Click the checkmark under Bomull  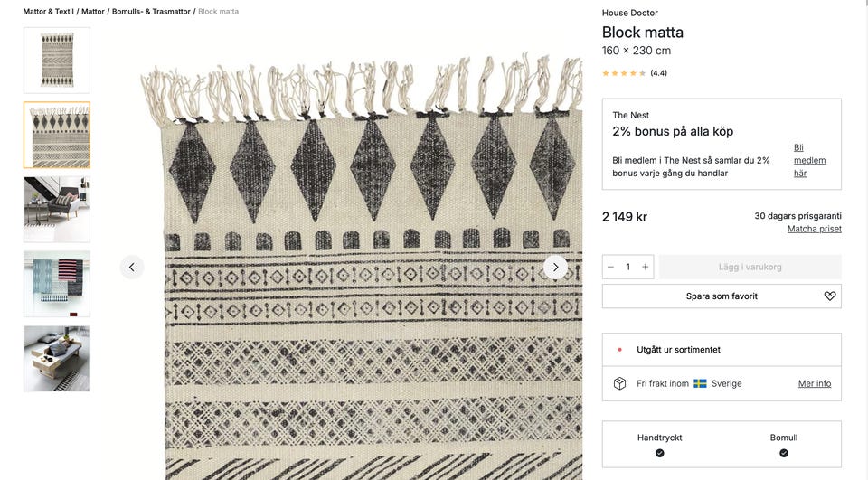784,453
